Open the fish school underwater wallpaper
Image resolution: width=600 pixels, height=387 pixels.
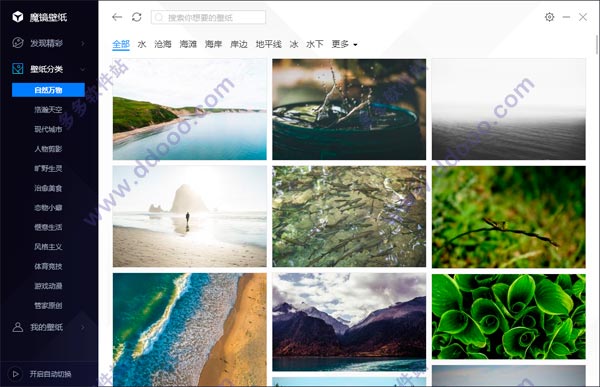(x=349, y=216)
